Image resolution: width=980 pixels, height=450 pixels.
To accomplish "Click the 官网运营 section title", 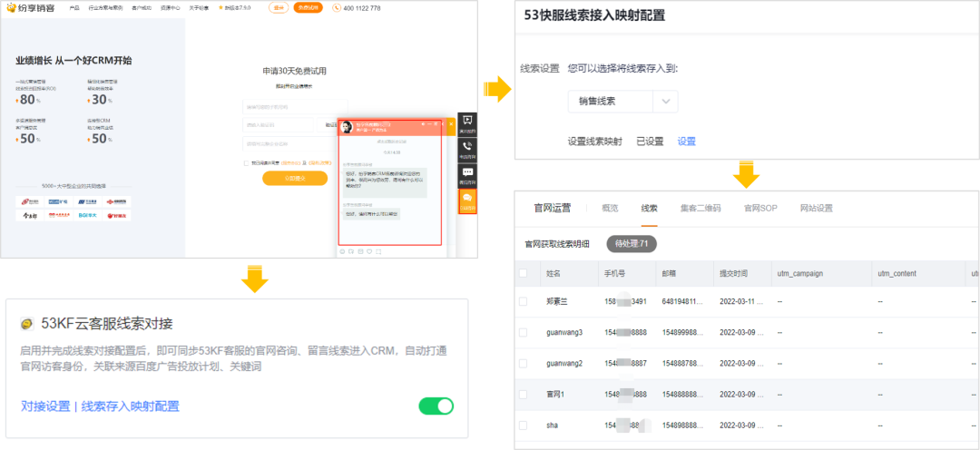I will pos(552,208).
